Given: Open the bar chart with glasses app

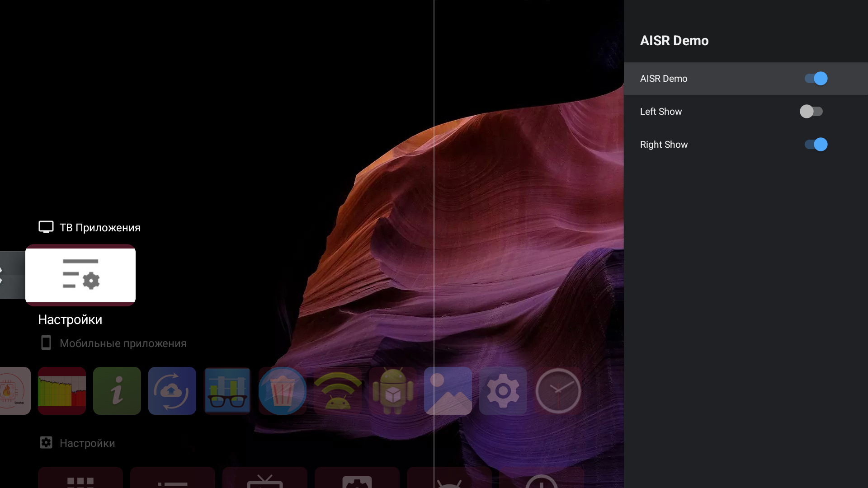Looking at the screenshot, I should [227, 391].
